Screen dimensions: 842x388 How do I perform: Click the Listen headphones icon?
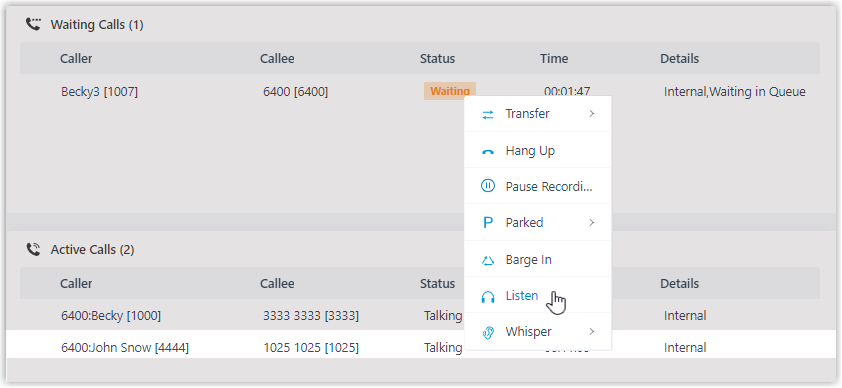click(488, 297)
